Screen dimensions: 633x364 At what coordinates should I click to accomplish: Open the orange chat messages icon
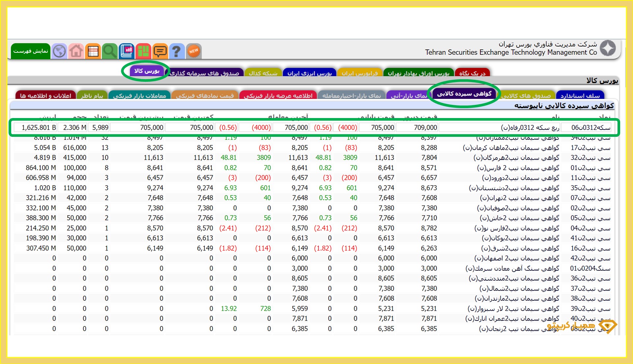point(160,51)
